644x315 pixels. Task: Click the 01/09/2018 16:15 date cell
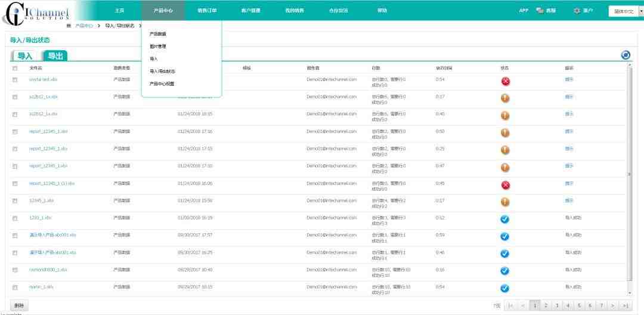[x=195, y=218]
